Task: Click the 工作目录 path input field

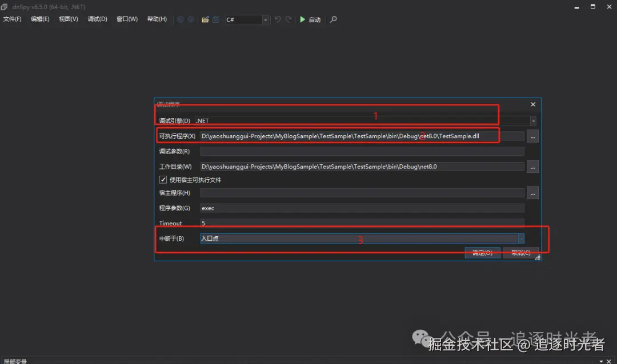Action: pos(362,167)
